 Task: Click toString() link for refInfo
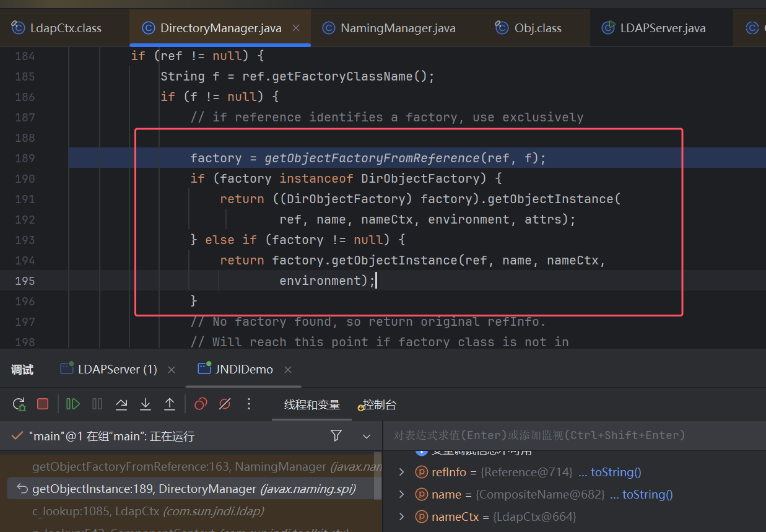point(616,472)
